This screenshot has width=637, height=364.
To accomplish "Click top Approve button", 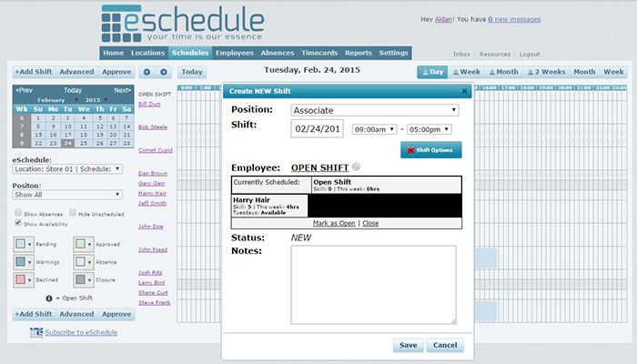I will click(x=116, y=72).
